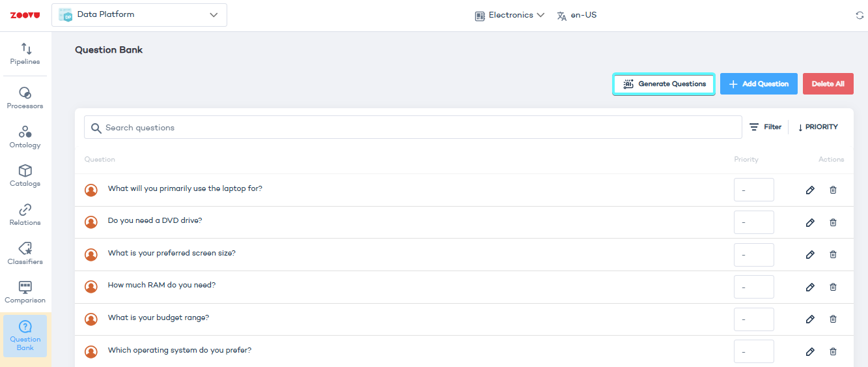Click the Question Bank page heading

(x=109, y=50)
